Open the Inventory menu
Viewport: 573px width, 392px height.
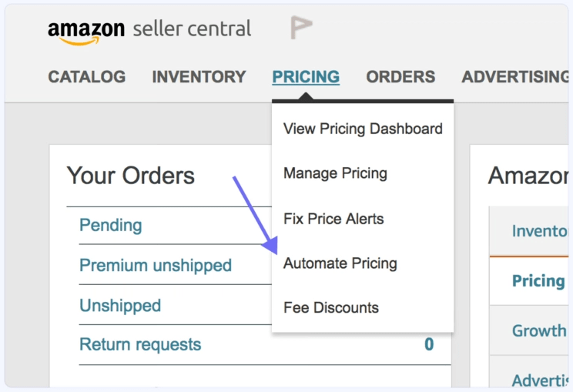(x=199, y=77)
